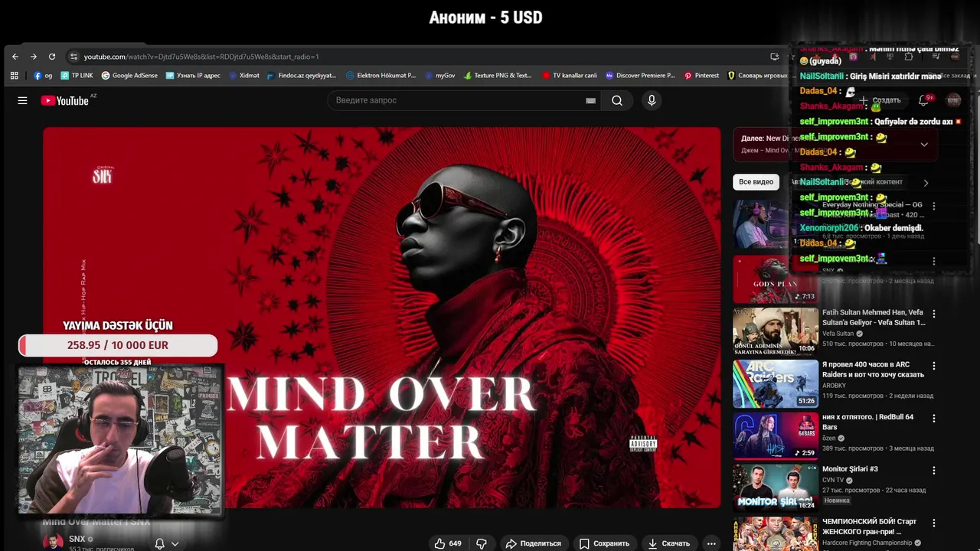Open the SNX channel avatar below the video

53,542
